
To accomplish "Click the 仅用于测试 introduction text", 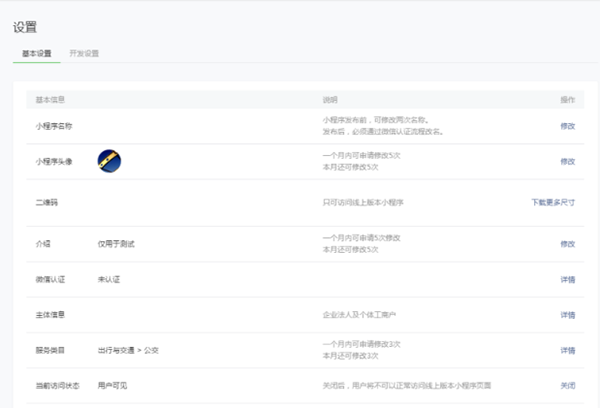I will click(114, 244).
